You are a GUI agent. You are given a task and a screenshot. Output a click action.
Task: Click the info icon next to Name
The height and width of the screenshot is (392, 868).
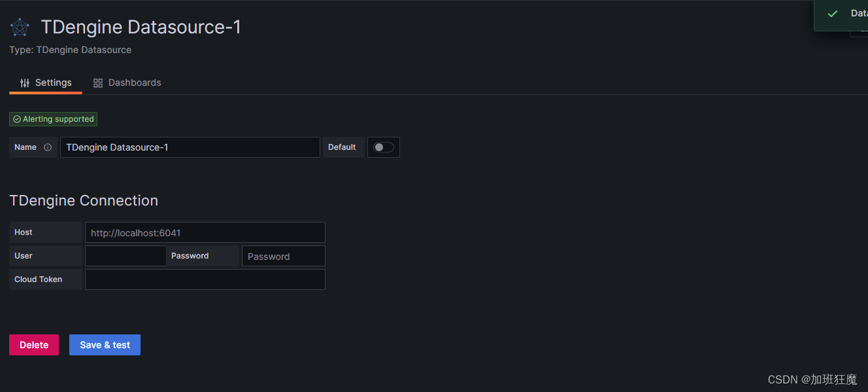pyautogui.click(x=48, y=147)
